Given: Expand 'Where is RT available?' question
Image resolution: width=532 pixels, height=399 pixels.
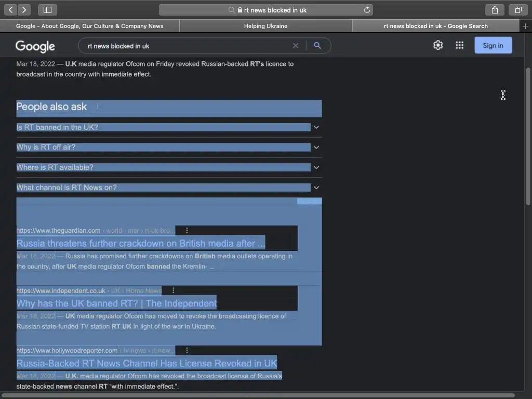Looking at the screenshot, I should (x=169, y=167).
